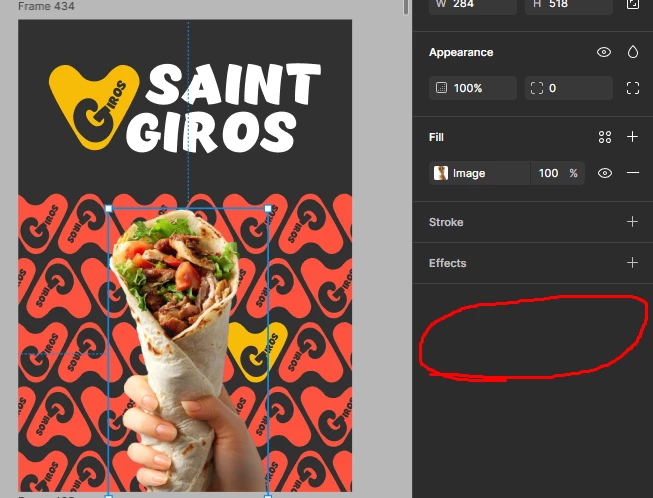Edit width field W 284

pos(473,5)
